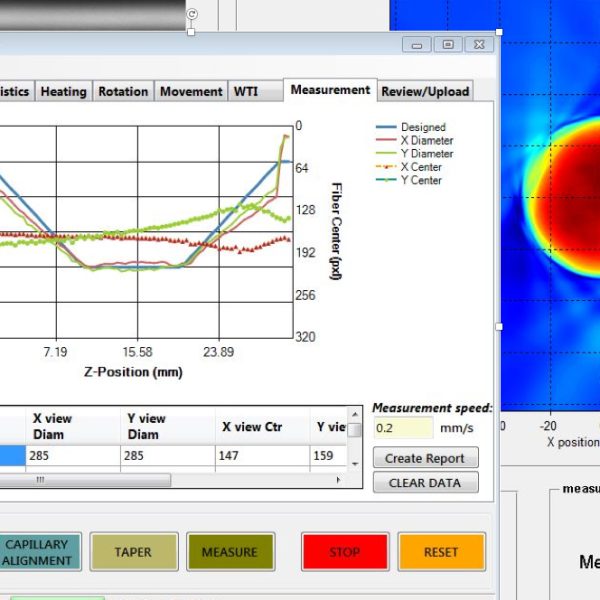Minimize the measurement window
The image size is (600, 600).
[x=417, y=44]
